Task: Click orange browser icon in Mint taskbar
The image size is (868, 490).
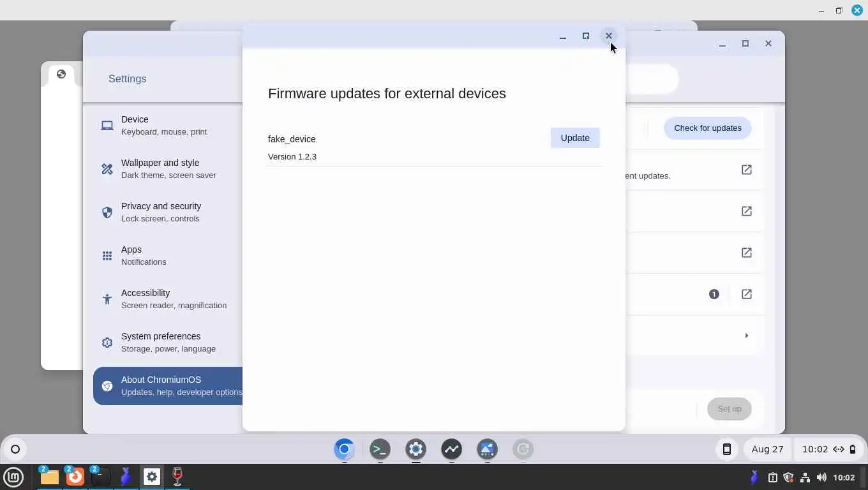Action: tap(75, 477)
